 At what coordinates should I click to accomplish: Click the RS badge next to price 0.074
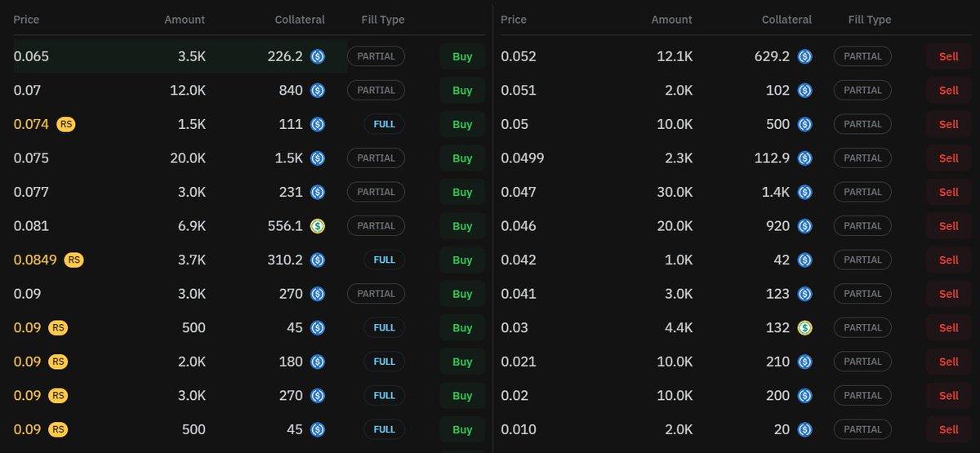[x=66, y=124]
